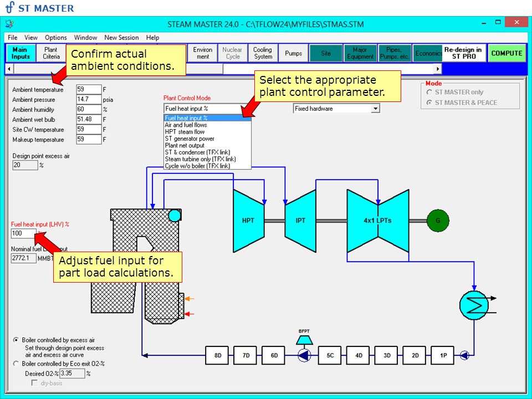This screenshot has width=532, height=399.
Task: Click Re-design in ST PRO button
Action: [x=463, y=53]
